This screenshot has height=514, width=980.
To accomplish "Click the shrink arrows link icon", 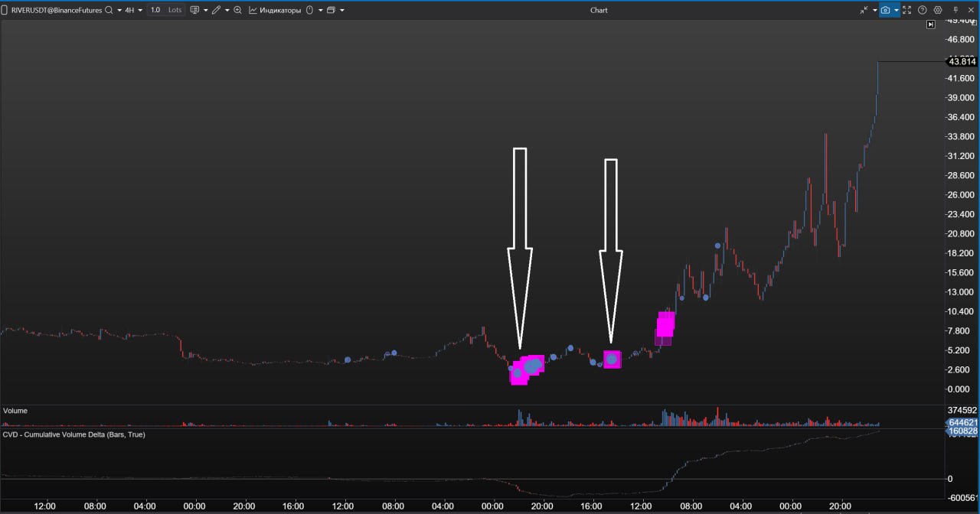I will coord(865,10).
